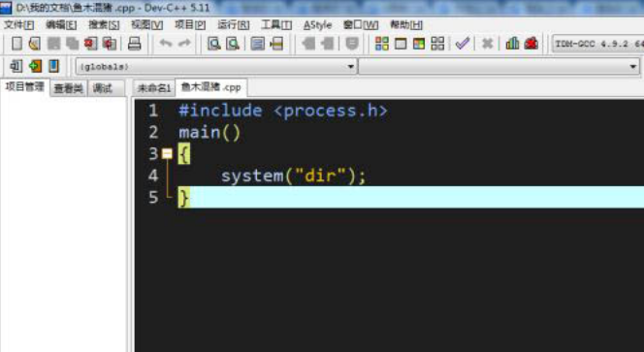Click the Toggle bookmark green arrow icon
This screenshot has height=352, width=644.
click(x=35, y=66)
